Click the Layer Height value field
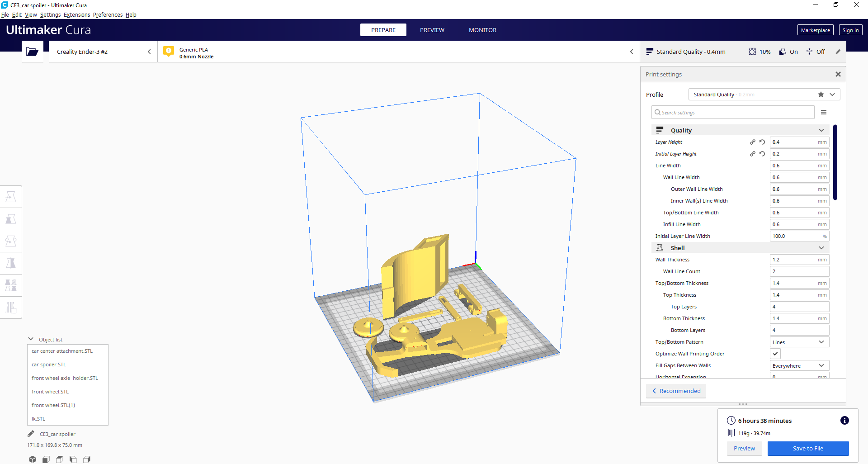The height and width of the screenshot is (464, 868). click(799, 142)
